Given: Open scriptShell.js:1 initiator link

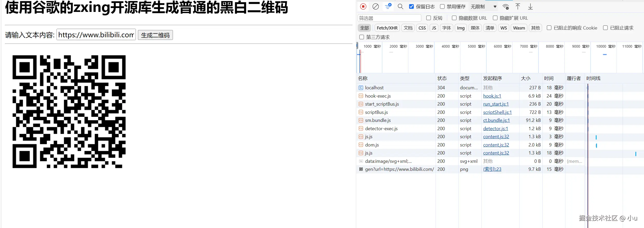Looking at the screenshot, I should [498, 112].
